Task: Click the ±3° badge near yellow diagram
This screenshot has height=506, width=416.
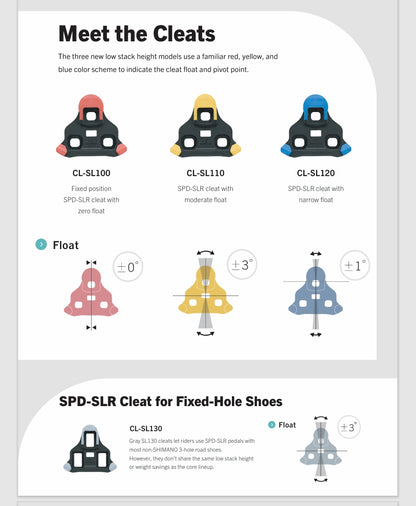Action: (242, 265)
